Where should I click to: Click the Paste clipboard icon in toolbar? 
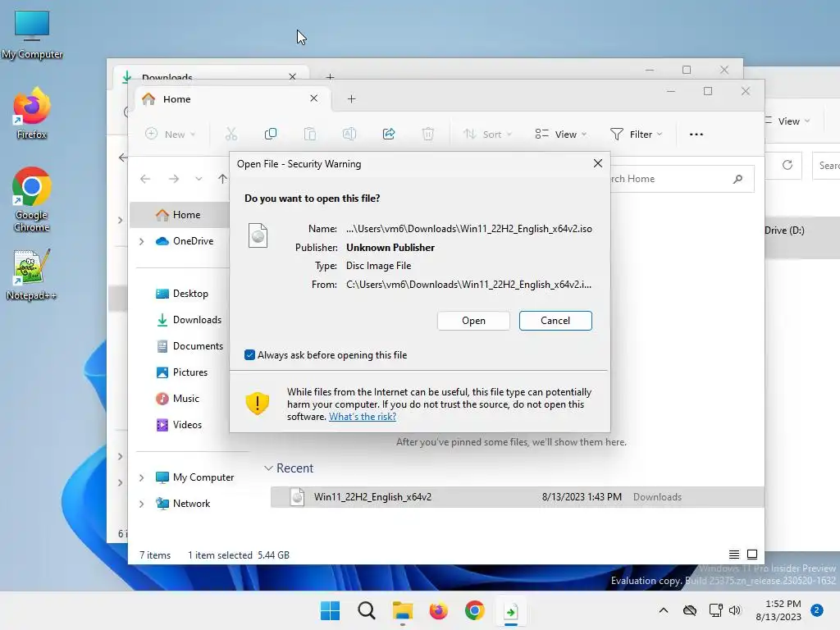309,134
